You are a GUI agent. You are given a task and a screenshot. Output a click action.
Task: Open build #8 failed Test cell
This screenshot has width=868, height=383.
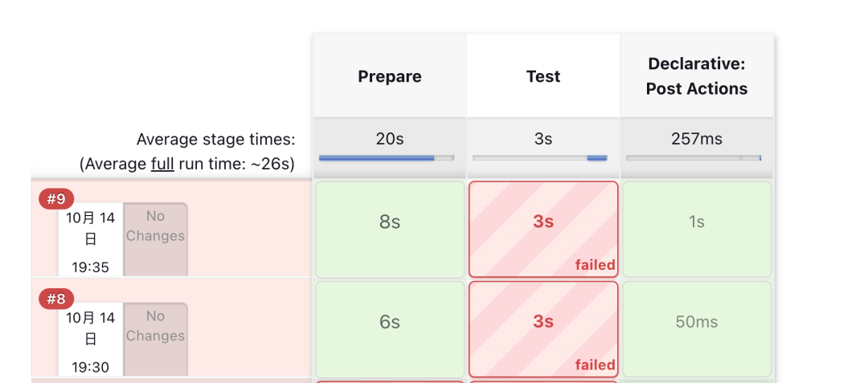tap(543, 329)
